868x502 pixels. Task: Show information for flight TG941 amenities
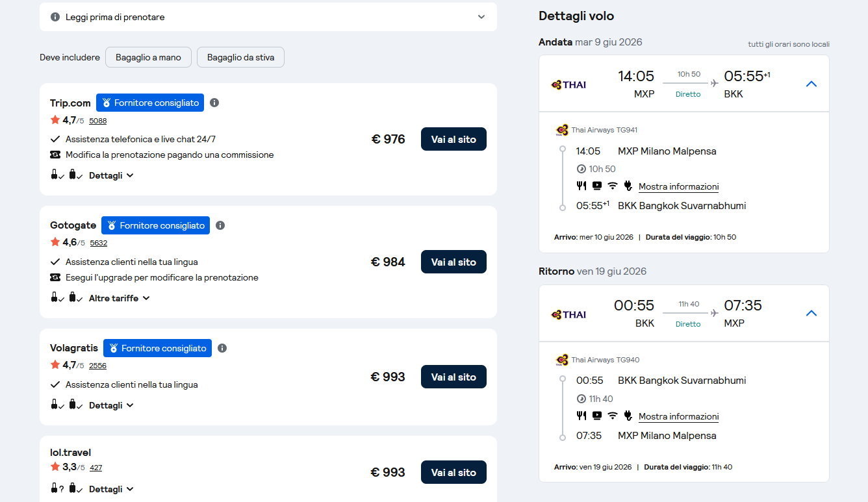point(678,186)
